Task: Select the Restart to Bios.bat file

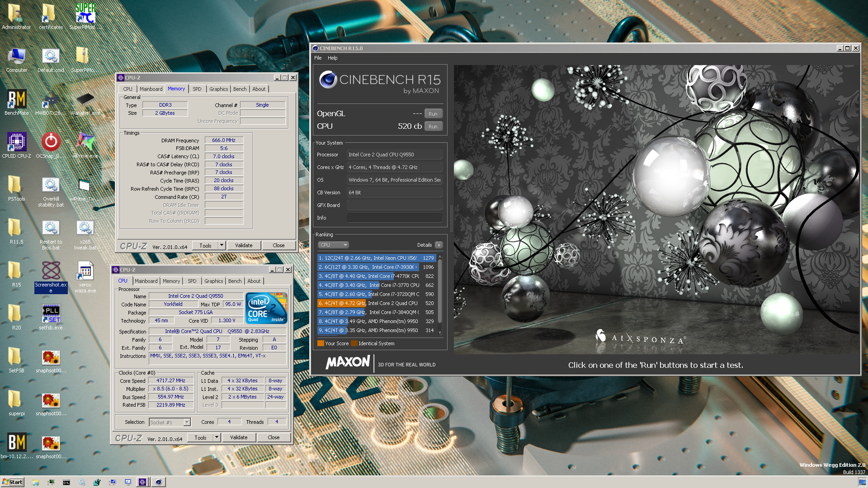Action: point(51,235)
